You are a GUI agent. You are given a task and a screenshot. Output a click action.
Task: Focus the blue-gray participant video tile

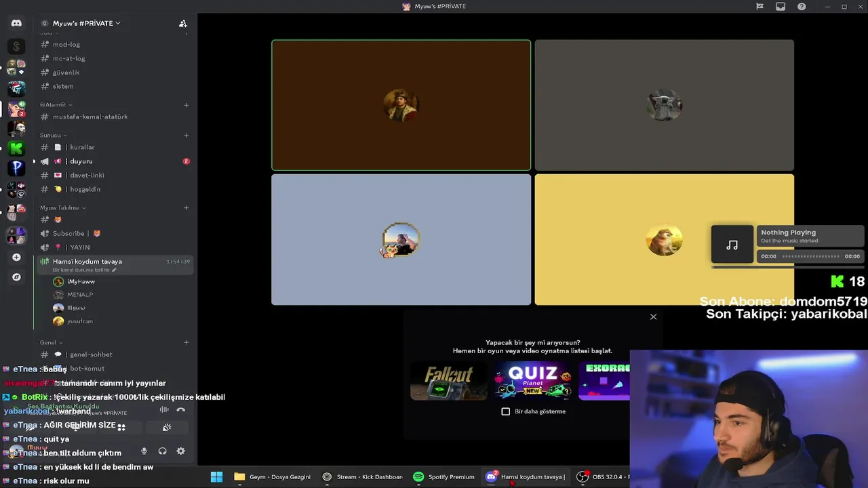pos(401,239)
